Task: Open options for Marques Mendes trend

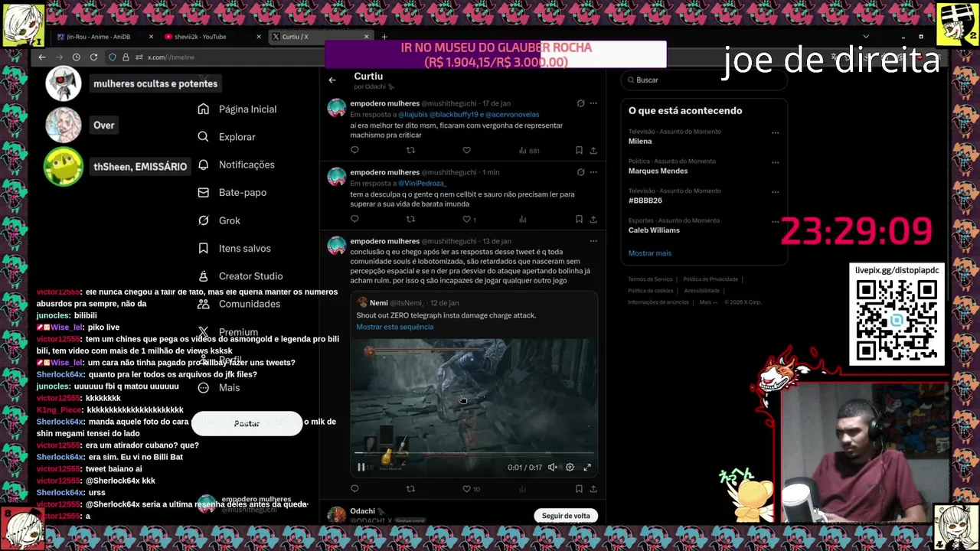Action: click(775, 162)
